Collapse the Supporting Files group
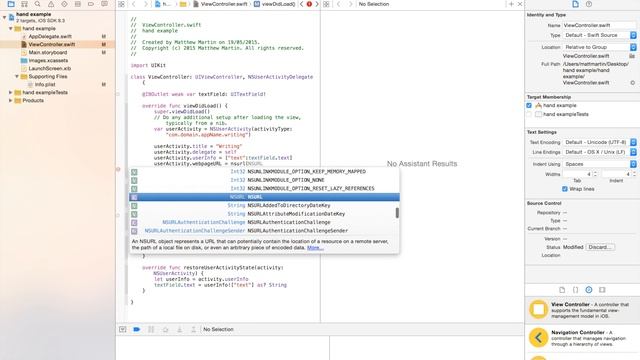640x360 pixels. point(17,76)
